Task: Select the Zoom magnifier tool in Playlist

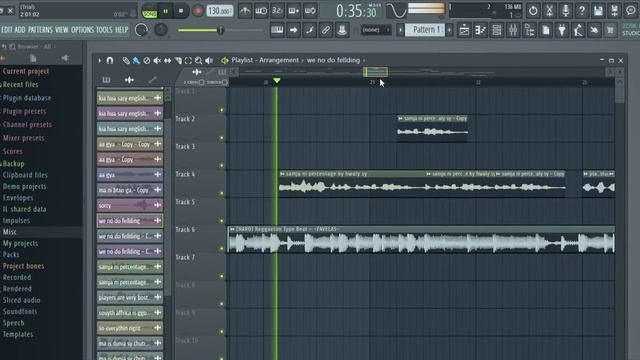Action: click(x=198, y=60)
